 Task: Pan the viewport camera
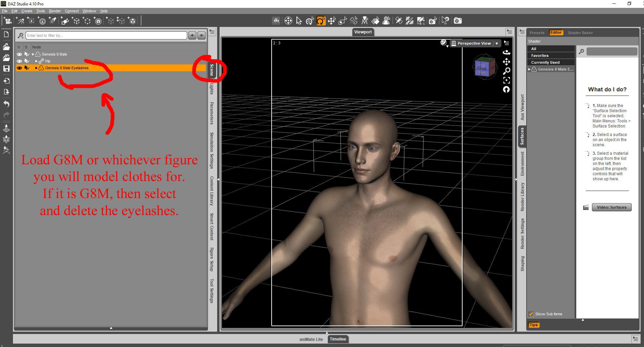[506, 62]
